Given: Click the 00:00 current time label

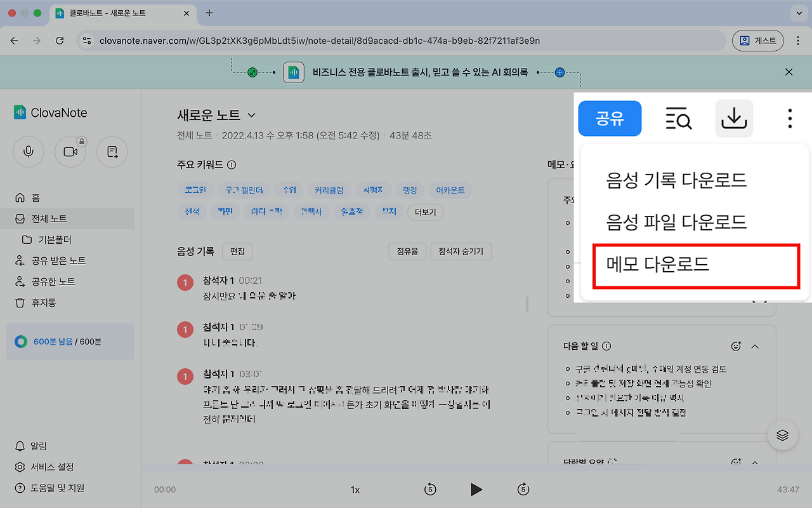Looking at the screenshot, I should tap(165, 490).
